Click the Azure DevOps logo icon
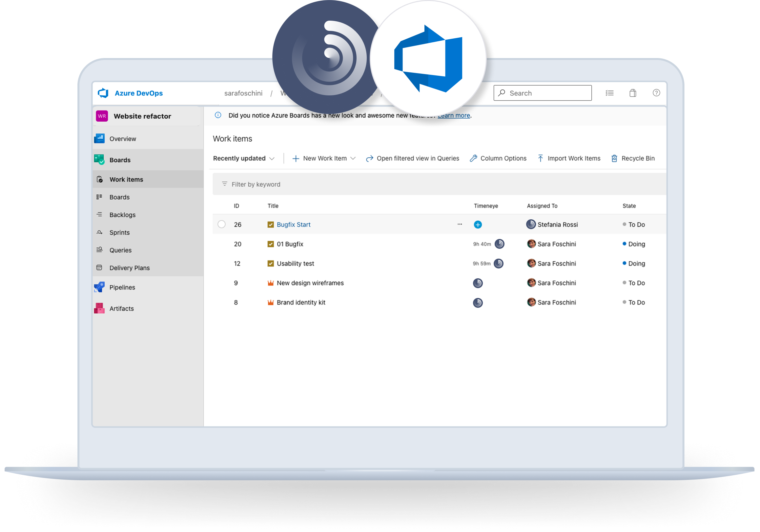 [x=103, y=93]
